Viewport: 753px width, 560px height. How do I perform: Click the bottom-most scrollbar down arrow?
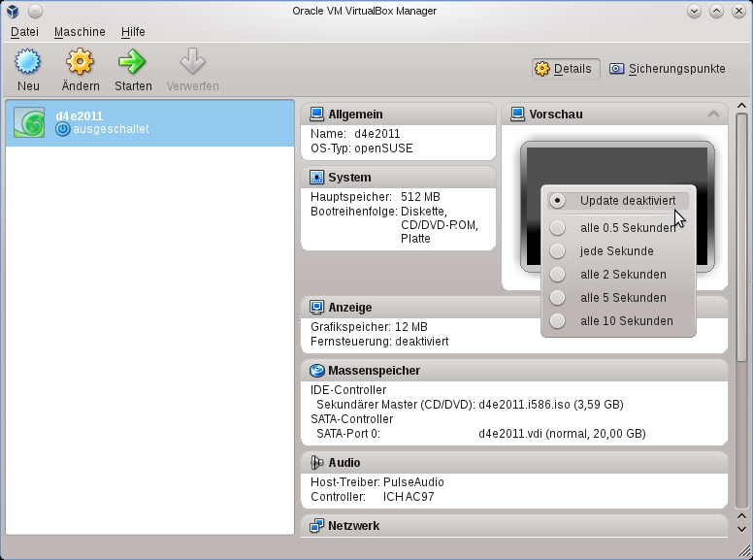pyautogui.click(x=741, y=529)
